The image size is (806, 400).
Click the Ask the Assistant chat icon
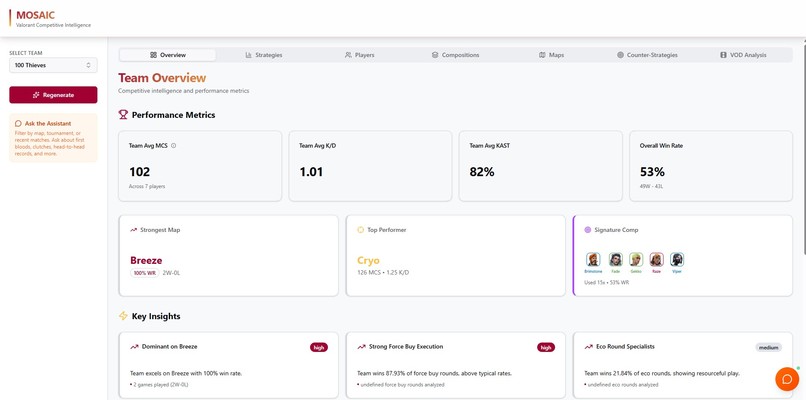click(19, 123)
